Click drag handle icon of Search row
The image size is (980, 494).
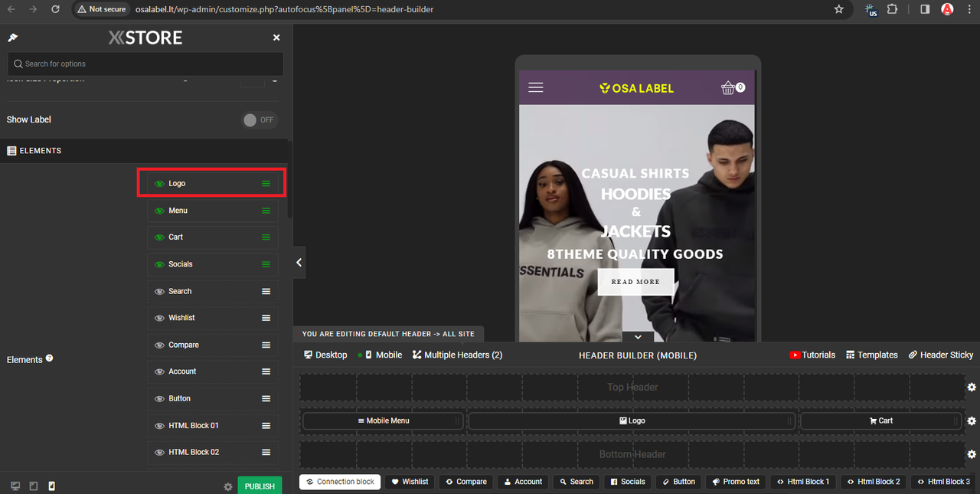click(266, 291)
